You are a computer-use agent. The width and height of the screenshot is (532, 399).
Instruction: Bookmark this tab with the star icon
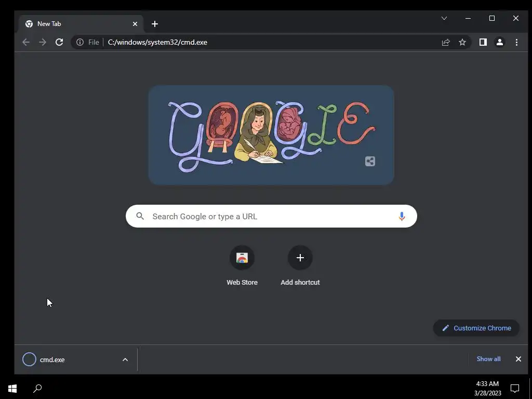(x=462, y=42)
